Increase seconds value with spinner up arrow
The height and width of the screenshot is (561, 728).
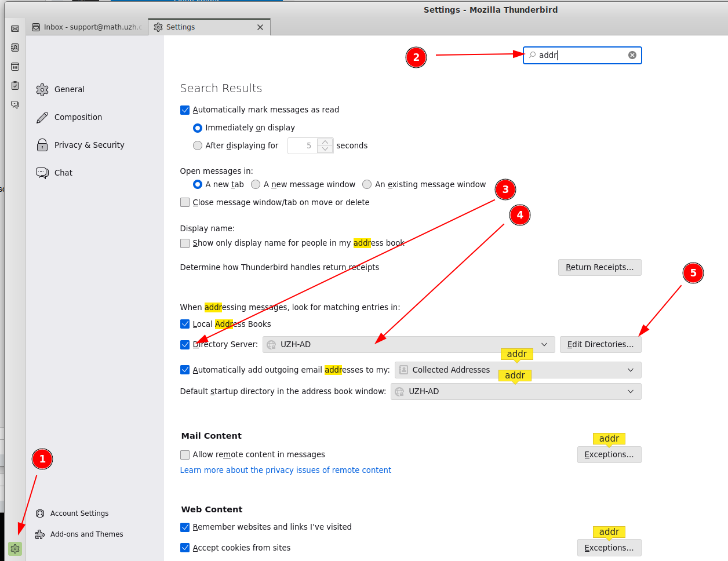pos(325,142)
